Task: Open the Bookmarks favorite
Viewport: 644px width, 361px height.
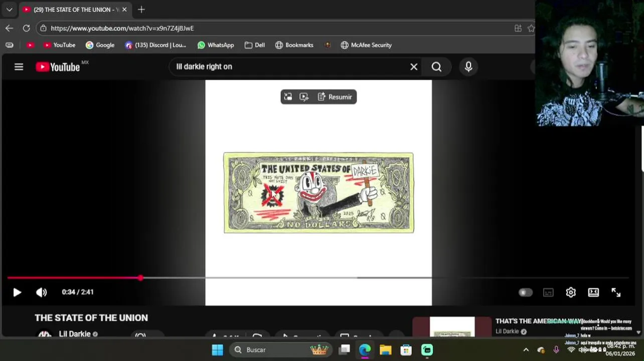Action: pos(294,45)
